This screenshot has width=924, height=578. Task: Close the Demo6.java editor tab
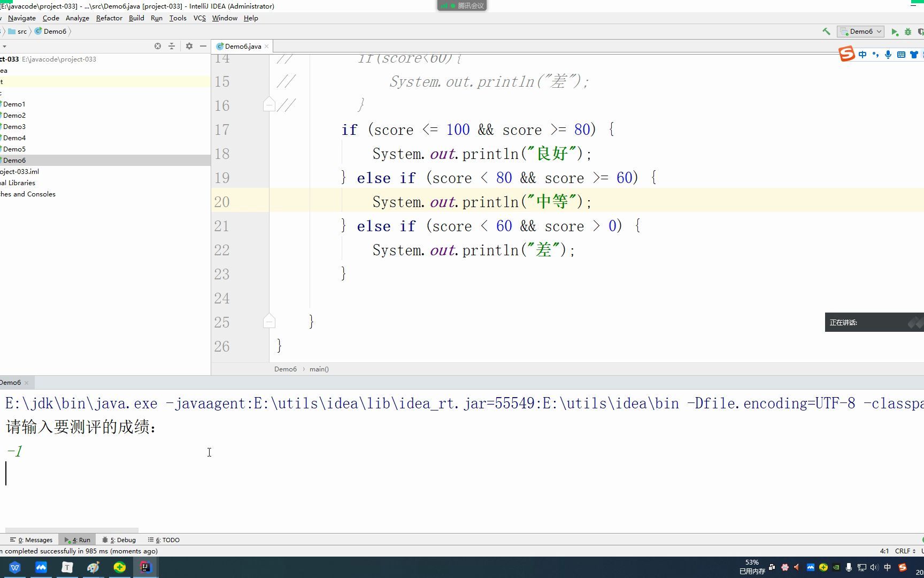pyautogui.click(x=266, y=47)
